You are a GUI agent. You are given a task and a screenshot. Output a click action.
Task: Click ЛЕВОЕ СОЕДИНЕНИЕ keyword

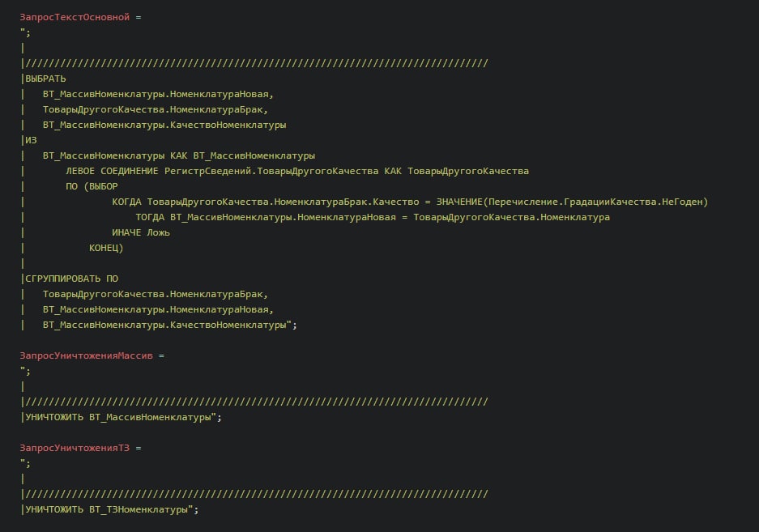(x=112, y=171)
